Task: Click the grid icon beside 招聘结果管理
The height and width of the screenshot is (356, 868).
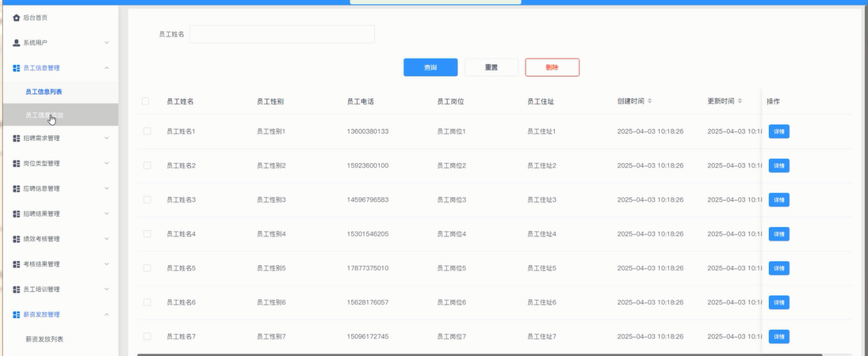Action: click(16, 214)
